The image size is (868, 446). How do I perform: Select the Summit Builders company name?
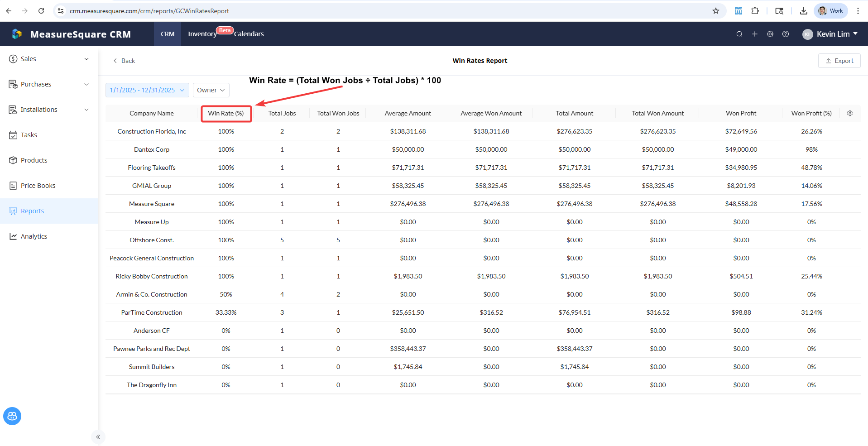pos(152,367)
